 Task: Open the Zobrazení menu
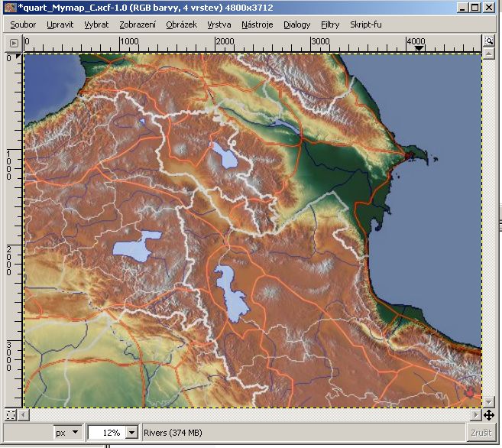point(138,24)
